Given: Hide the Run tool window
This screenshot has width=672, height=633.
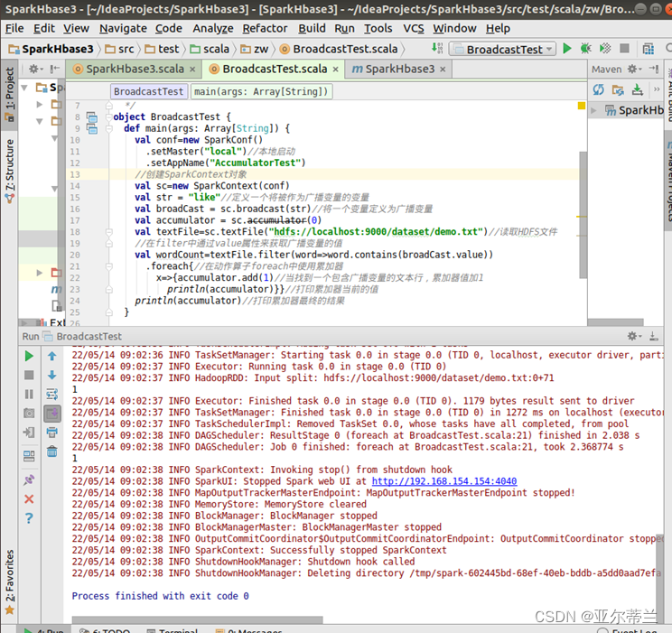Looking at the screenshot, I should point(654,337).
